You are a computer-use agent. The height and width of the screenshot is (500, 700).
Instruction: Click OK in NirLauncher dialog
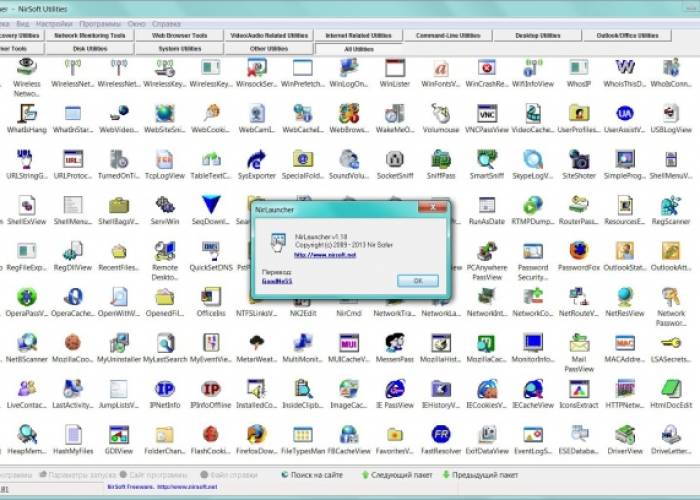click(x=418, y=280)
